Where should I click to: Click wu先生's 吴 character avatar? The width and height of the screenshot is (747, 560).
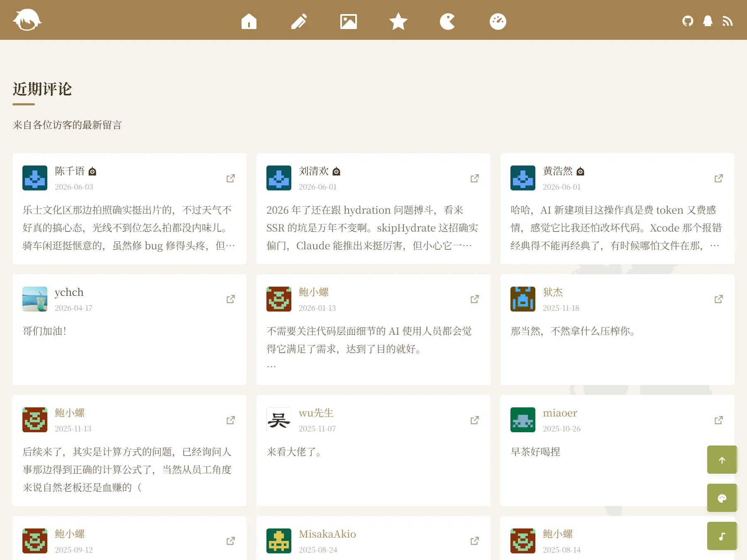(x=279, y=420)
